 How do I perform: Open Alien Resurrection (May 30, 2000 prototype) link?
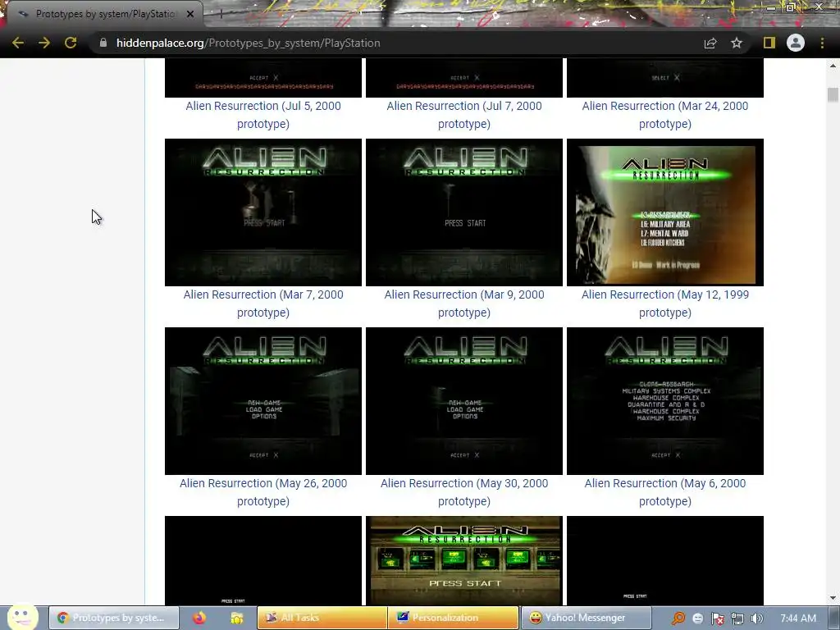pos(464,492)
